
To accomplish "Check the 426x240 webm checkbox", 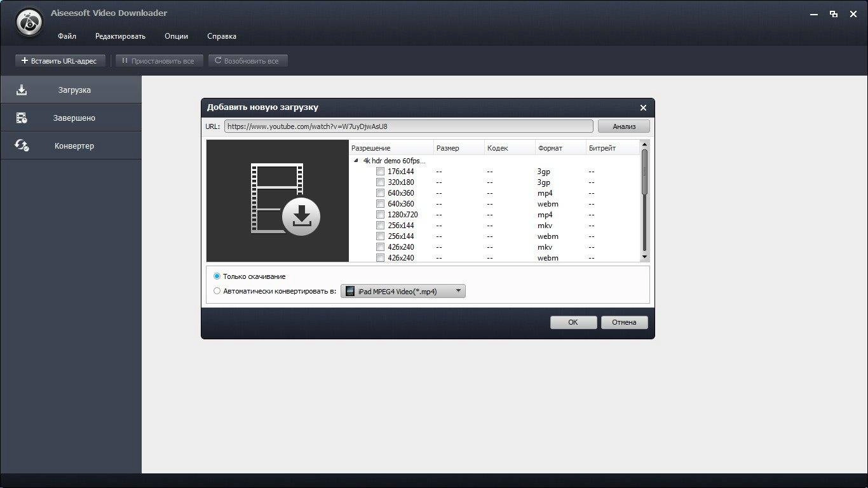I will pos(380,257).
